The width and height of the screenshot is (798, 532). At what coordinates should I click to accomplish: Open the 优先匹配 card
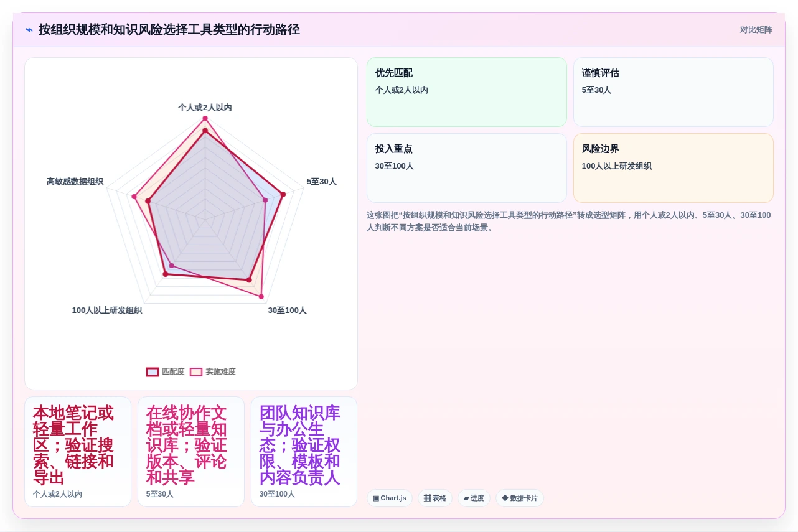click(467, 92)
